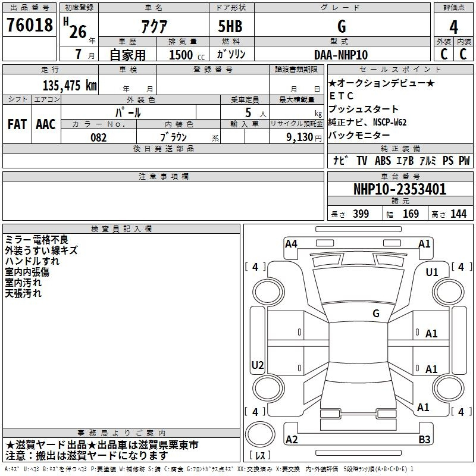Click the G windshield chip mark
The height and width of the screenshot is (476, 476).
(x=376, y=313)
